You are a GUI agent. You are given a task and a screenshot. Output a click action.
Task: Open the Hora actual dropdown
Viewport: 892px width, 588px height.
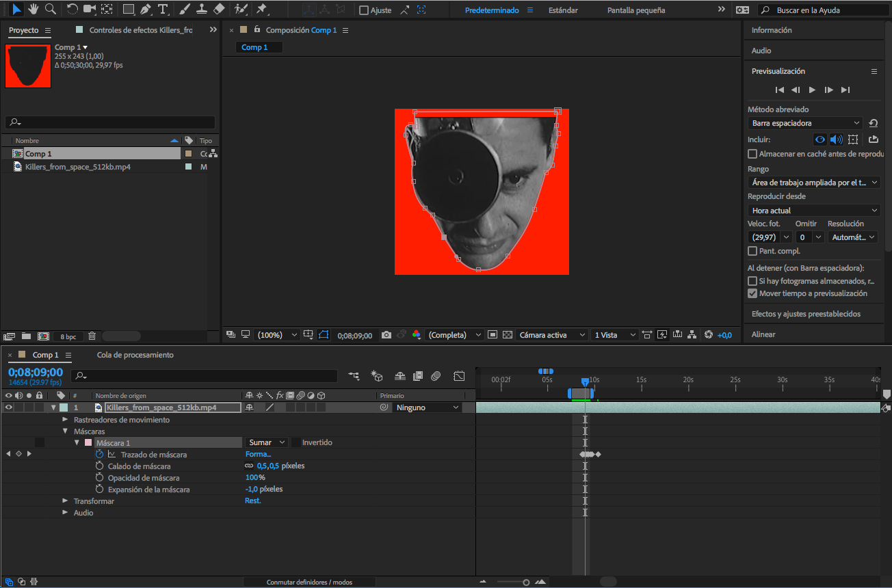click(814, 211)
